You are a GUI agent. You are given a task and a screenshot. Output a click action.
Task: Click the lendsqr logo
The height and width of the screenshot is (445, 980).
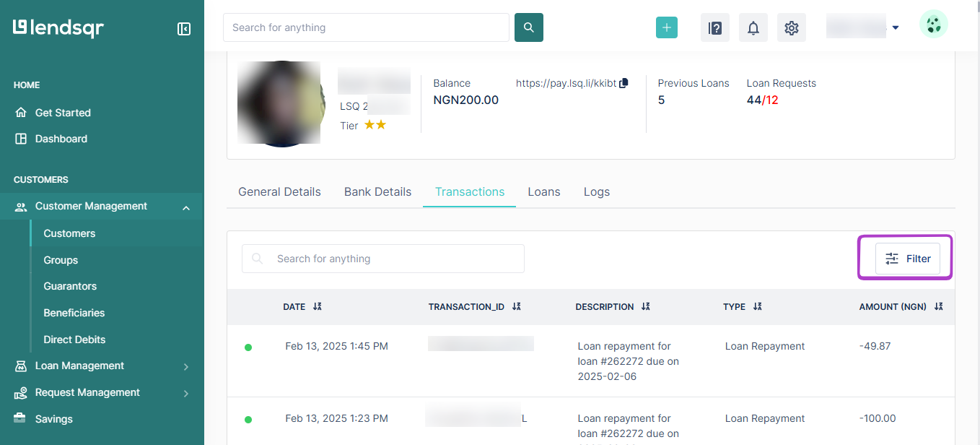point(58,27)
